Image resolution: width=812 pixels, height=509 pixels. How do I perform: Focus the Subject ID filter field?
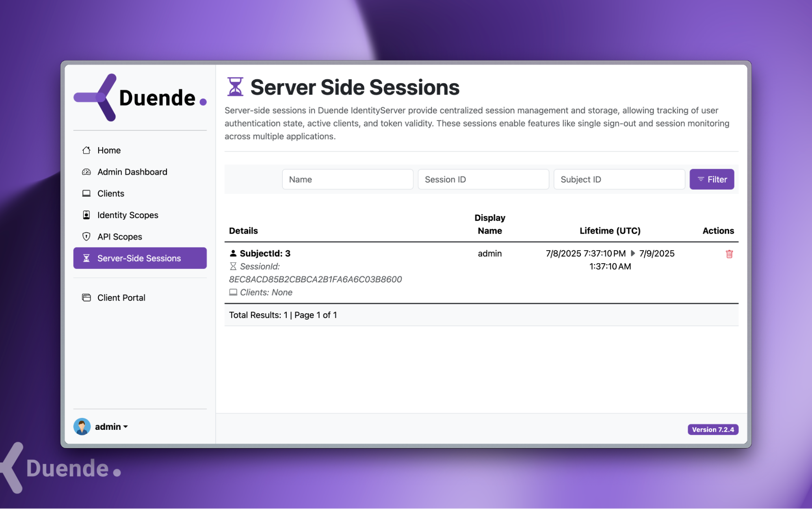tap(619, 179)
